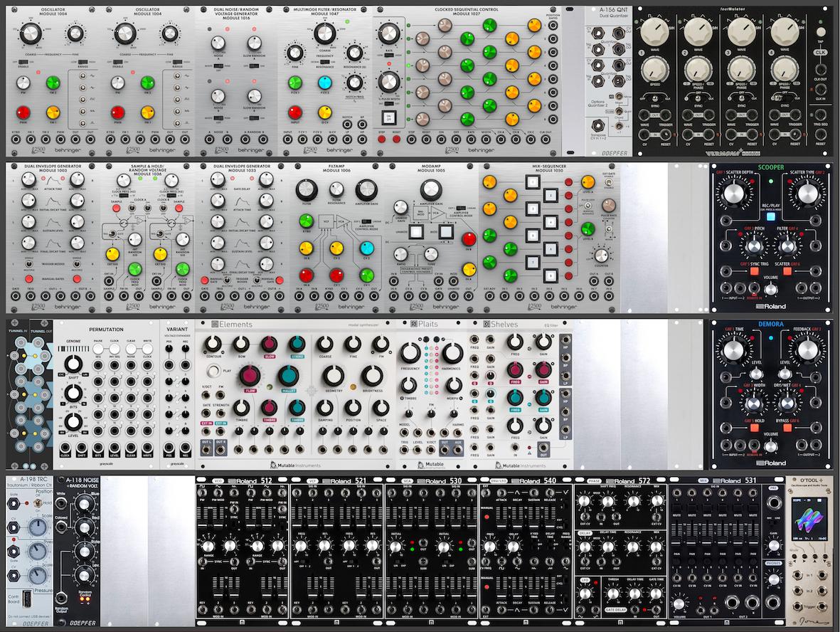Viewport: 840px width, 632px height.
Task: Click the WRITE button on Permutation
Action: point(147,349)
